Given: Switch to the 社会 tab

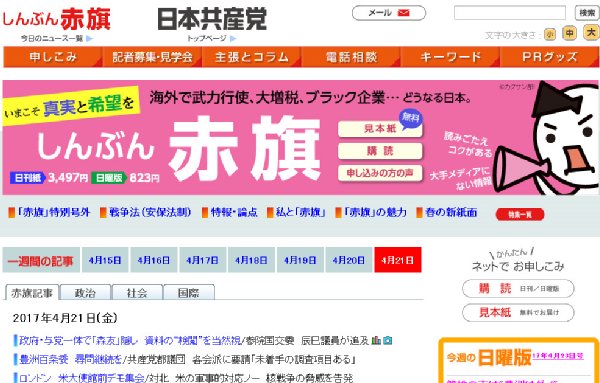Looking at the screenshot, I should pos(137,293).
